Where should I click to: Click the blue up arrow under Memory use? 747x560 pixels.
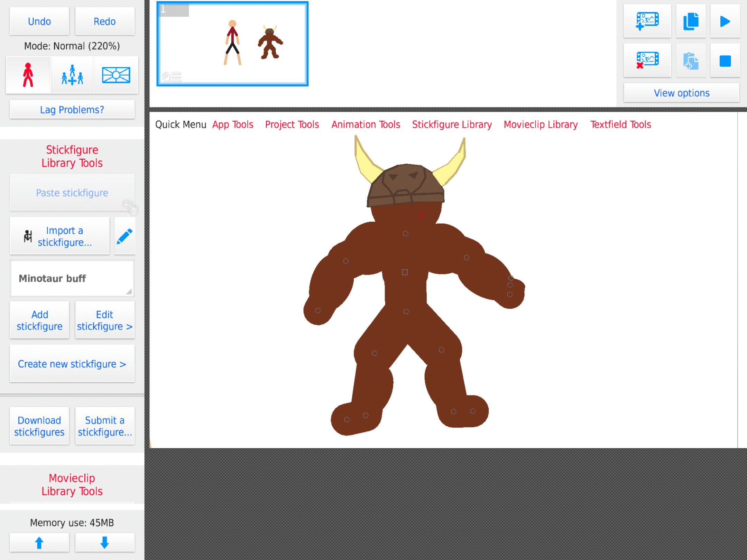click(x=39, y=542)
